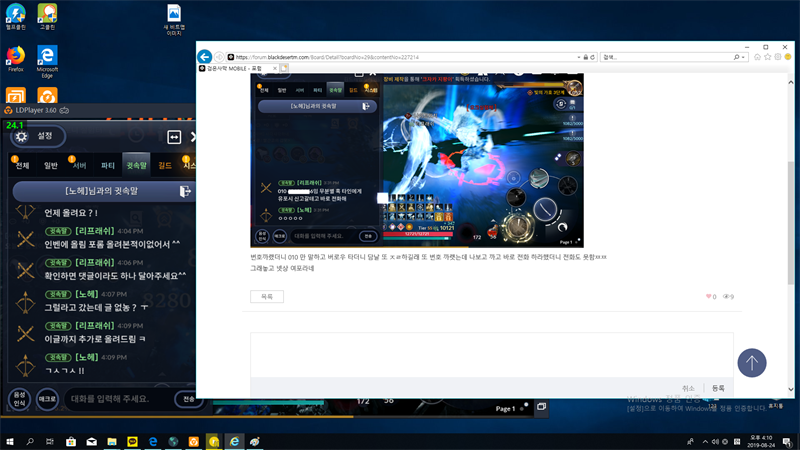Screen dimensions: 800x450
Task: Open the notification center icon
Action: (787, 442)
